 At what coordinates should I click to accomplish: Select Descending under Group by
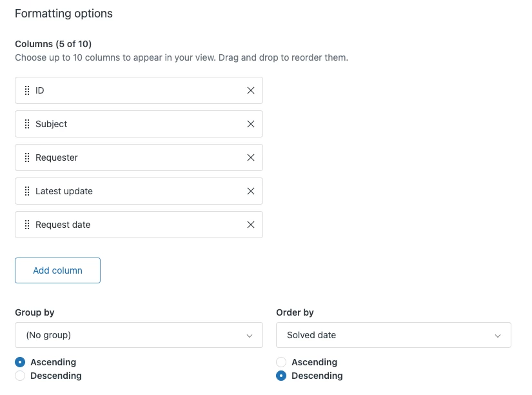tap(20, 376)
